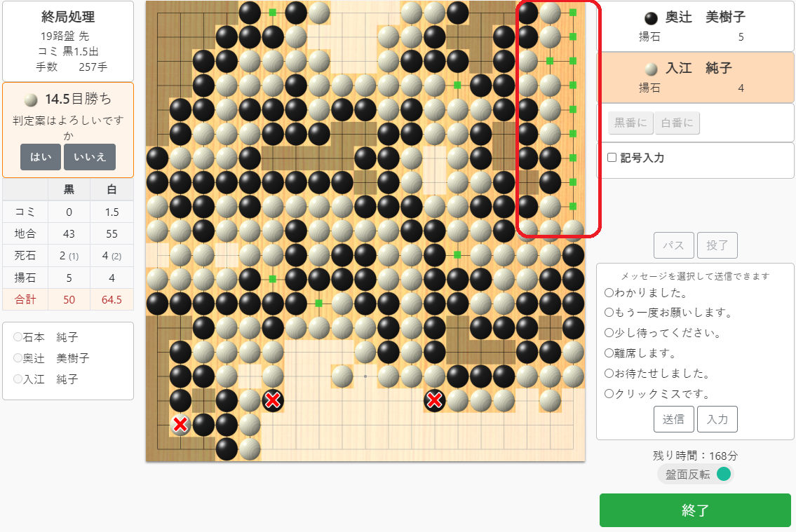796x532 pixels.
Task: Enable the 記号入力 checkbox
Action: 612,158
